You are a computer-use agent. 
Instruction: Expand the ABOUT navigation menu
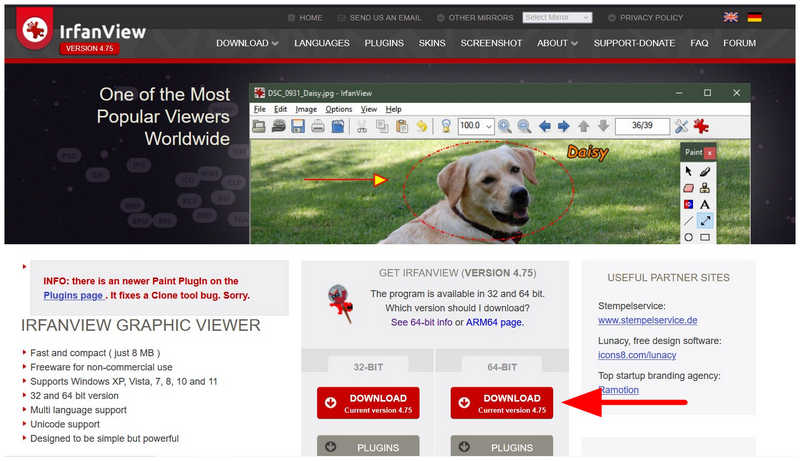(x=557, y=43)
